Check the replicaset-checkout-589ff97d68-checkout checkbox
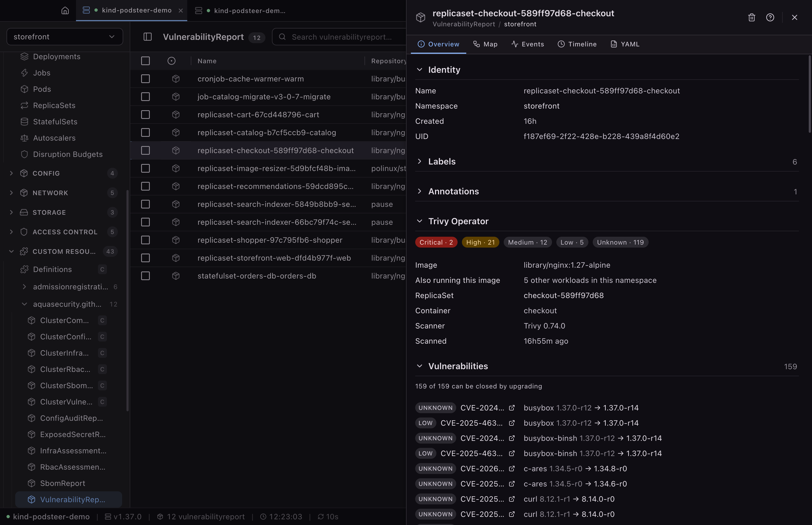812x525 pixels. [x=145, y=150]
